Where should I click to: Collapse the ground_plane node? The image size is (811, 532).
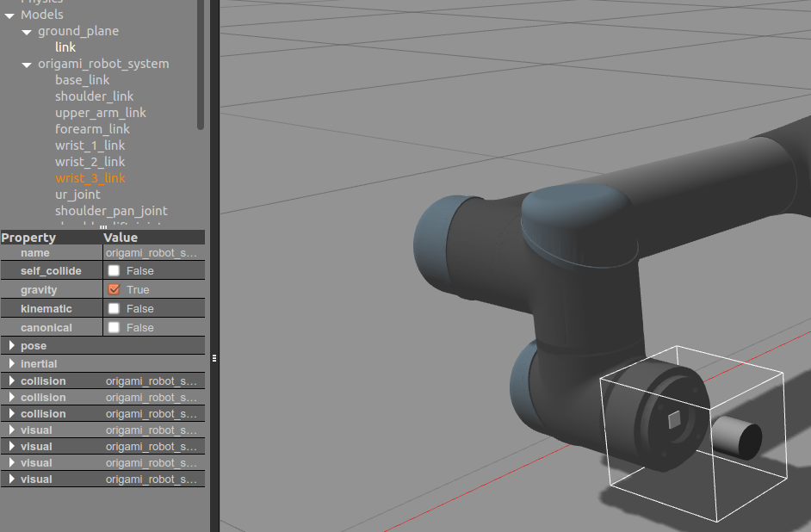tap(25, 30)
